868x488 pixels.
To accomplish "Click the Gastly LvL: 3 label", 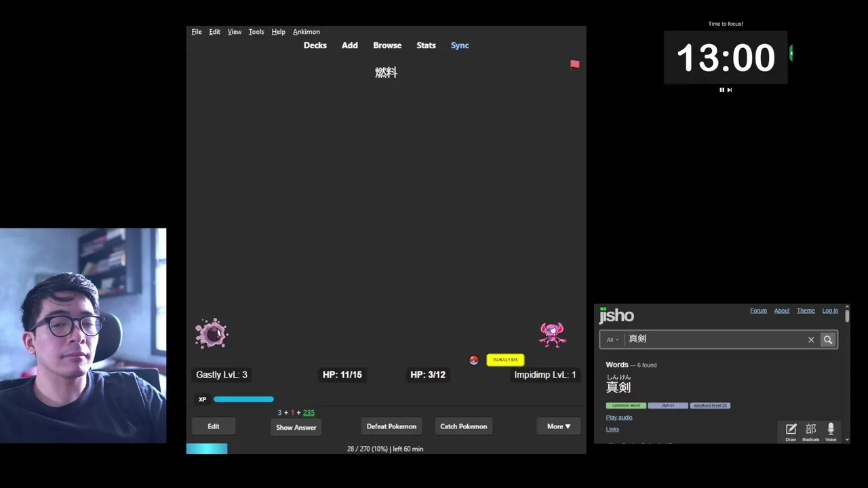I will 222,375.
